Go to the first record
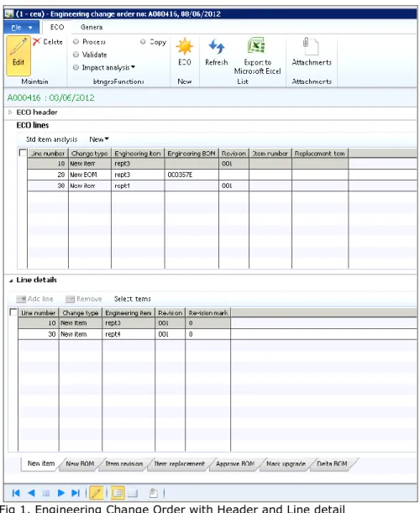This screenshot has height=513, width=420. tap(16, 493)
